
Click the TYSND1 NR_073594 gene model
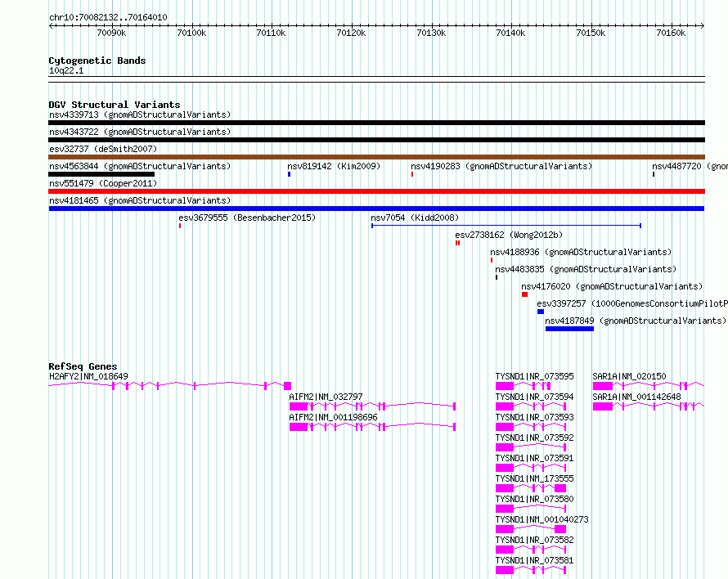[531, 406]
